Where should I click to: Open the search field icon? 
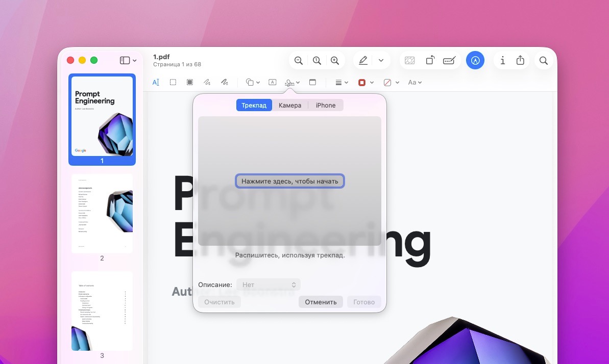[544, 61]
